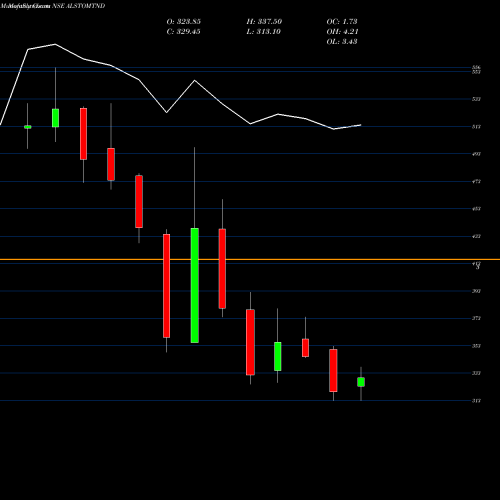This screenshot has height=500, width=500.
Task: Click the orange horizontal price line
Action: click(250, 259)
